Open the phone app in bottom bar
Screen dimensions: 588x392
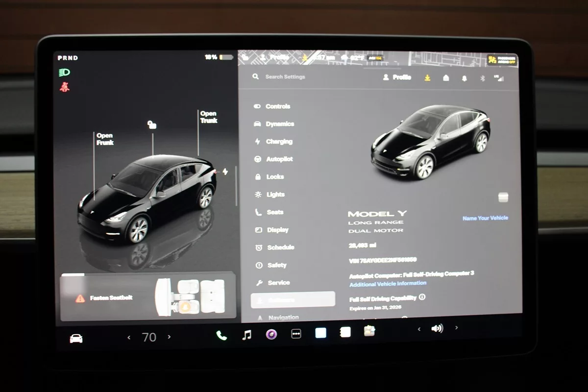click(x=221, y=335)
